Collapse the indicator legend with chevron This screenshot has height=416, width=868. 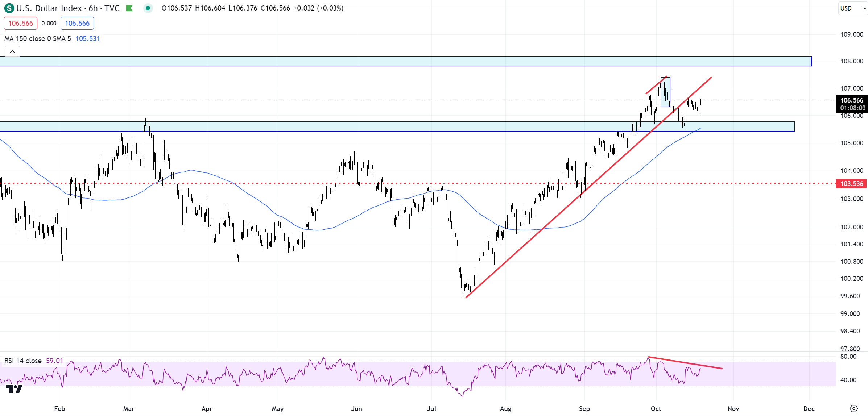(12, 52)
